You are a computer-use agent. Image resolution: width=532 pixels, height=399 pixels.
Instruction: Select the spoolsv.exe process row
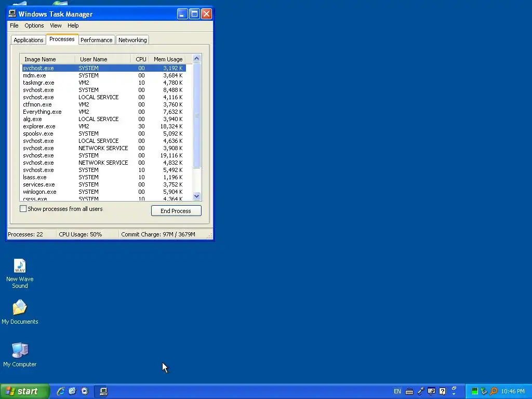coord(104,134)
